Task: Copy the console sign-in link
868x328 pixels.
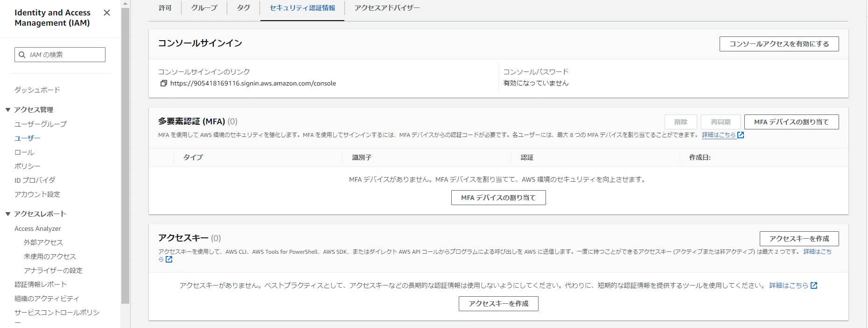Action: click(x=163, y=83)
